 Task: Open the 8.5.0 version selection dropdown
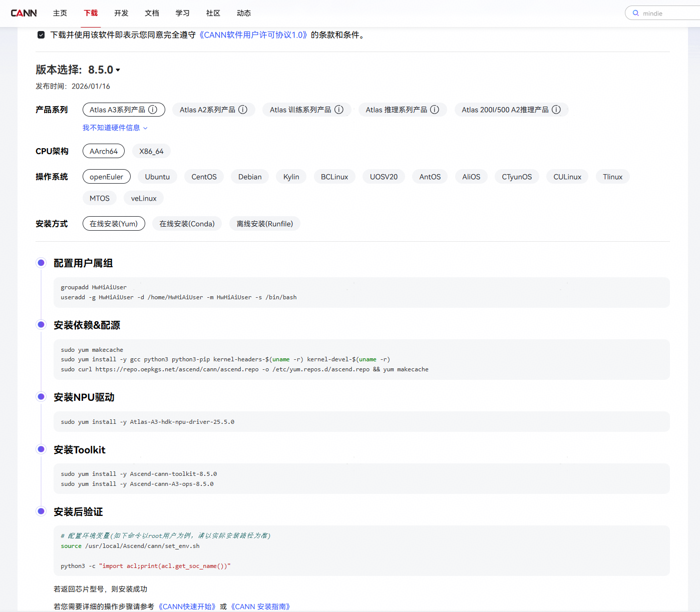(x=104, y=70)
